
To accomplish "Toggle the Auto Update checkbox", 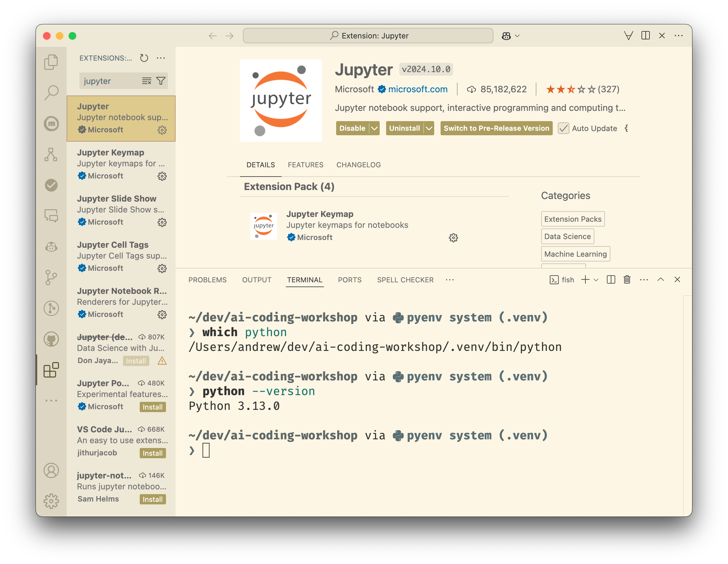I will pos(563,128).
